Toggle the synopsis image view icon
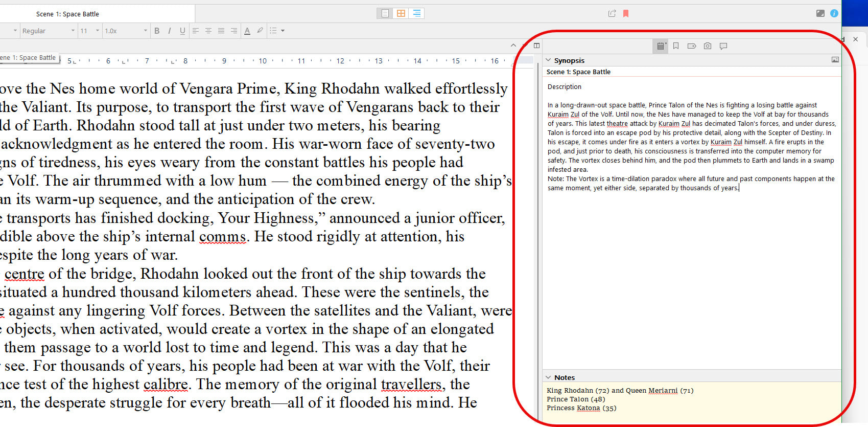This screenshot has height=427, width=868. click(835, 60)
